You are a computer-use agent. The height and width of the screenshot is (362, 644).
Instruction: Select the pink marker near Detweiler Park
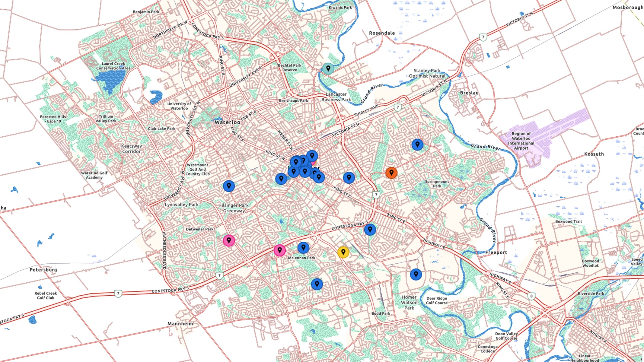[229, 240]
